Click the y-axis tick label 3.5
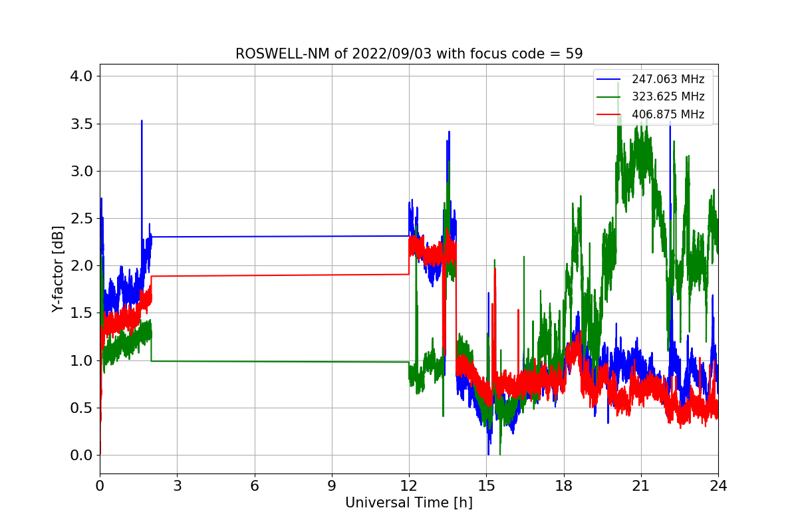Image resolution: width=798 pixels, height=532 pixels. 80,124
